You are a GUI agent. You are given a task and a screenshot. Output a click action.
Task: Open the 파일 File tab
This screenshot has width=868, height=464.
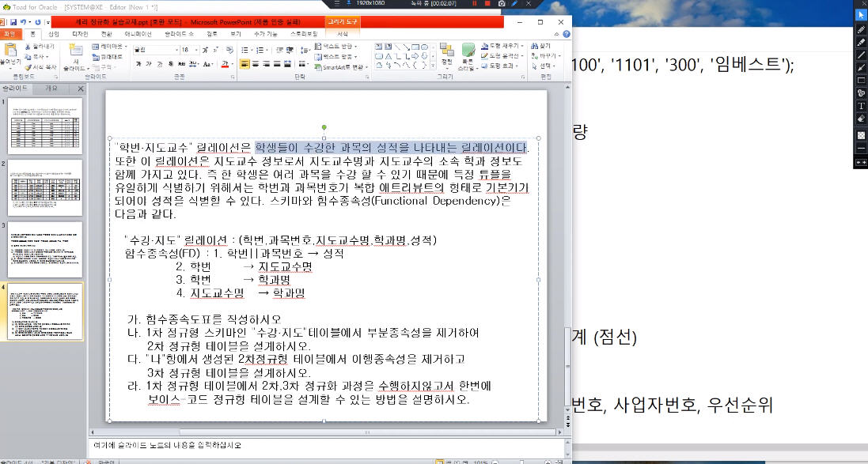tap(9, 34)
